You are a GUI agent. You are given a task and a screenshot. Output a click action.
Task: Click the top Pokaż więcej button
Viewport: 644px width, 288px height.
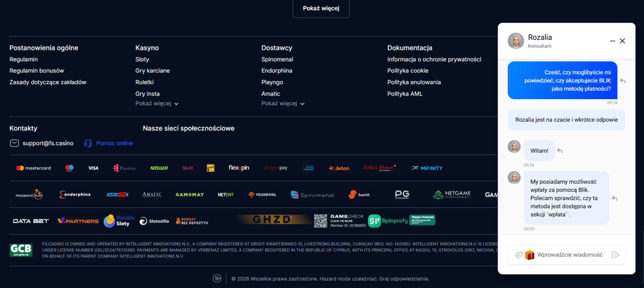coord(321,9)
